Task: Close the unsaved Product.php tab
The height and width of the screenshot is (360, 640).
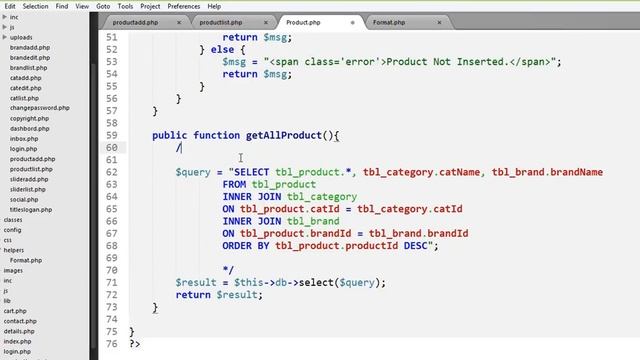Action: [x=353, y=22]
